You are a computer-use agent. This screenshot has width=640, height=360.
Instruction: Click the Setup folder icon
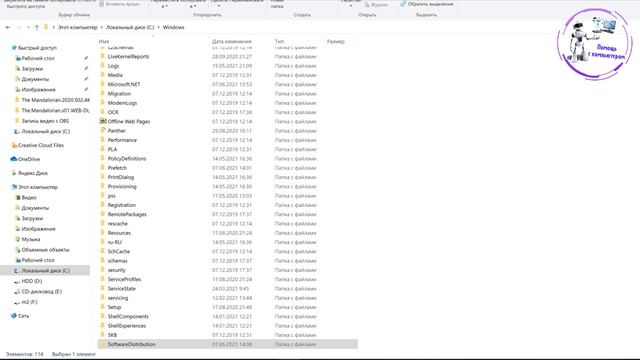103,307
